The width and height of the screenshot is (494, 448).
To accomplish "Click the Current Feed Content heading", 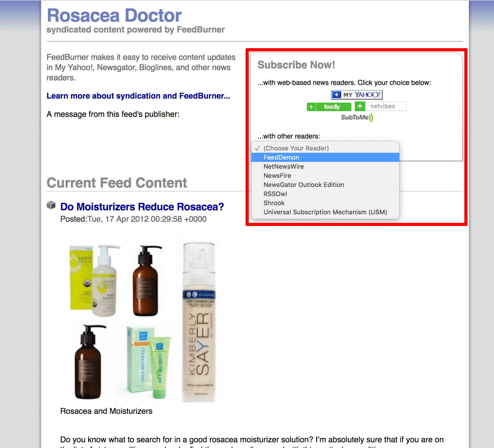I will [x=117, y=183].
